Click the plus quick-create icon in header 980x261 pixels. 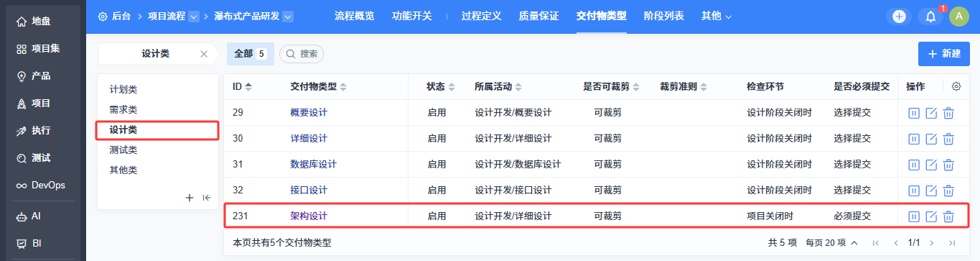[x=898, y=17]
